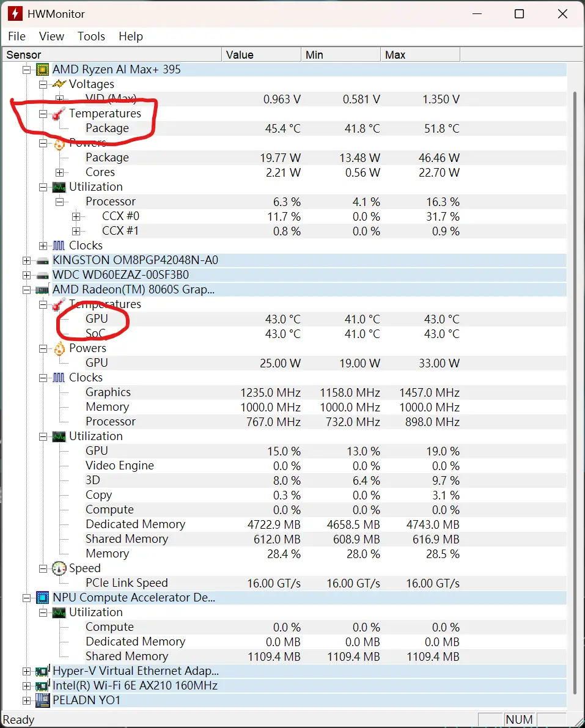Collapse the Processor utilization branch

tap(59, 202)
